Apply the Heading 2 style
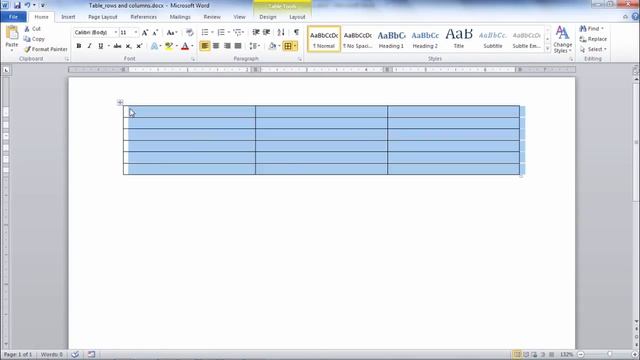 coord(425,39)
